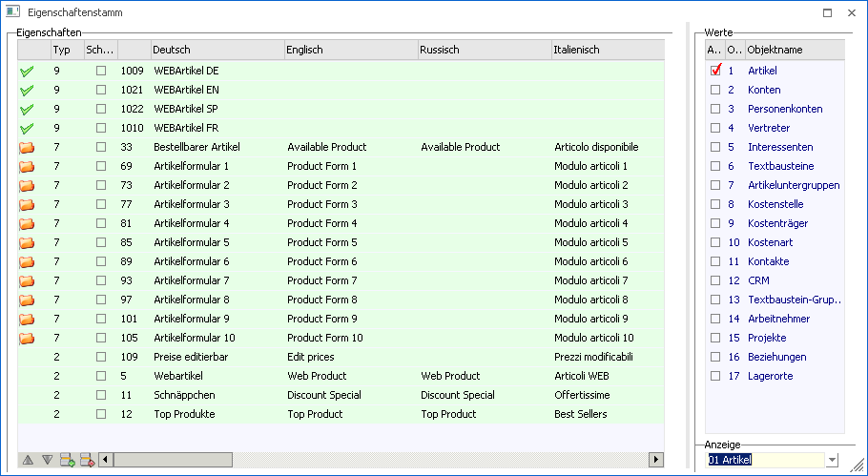868x476 pixels.
Task: Uncheck the Artikel checkbox in Werte list
Action: tap(715, 71)
